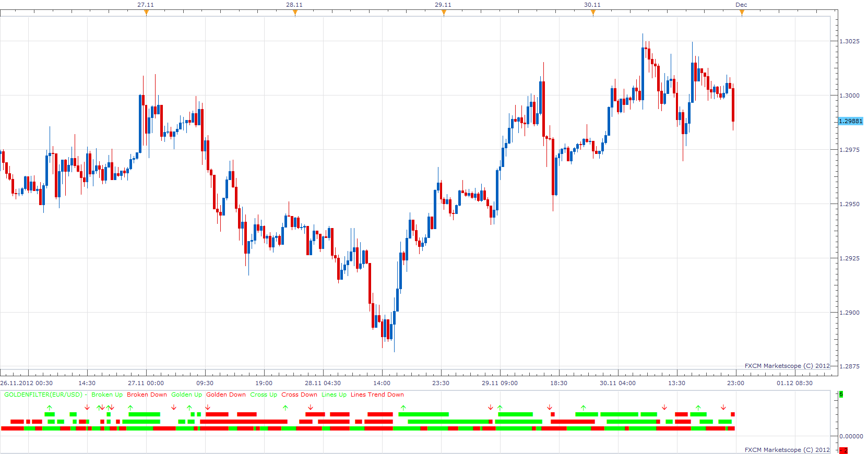Select the current price label 1.29881
This screenshot has width=868, height=454.
851,121
